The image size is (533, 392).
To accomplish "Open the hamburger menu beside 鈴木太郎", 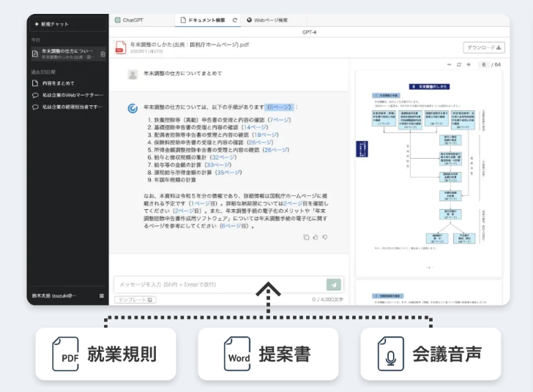I will 102,296.
